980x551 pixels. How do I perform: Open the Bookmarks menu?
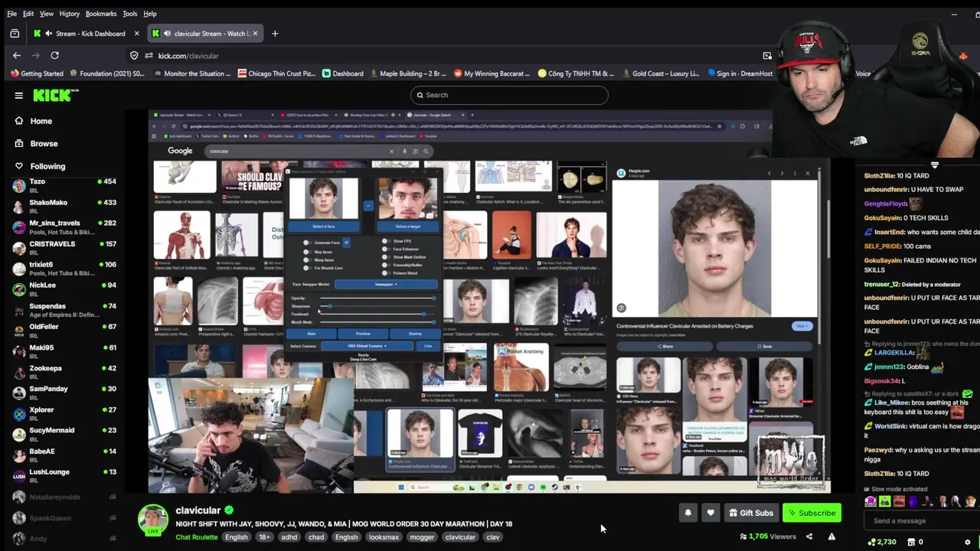tap(101, 14)
